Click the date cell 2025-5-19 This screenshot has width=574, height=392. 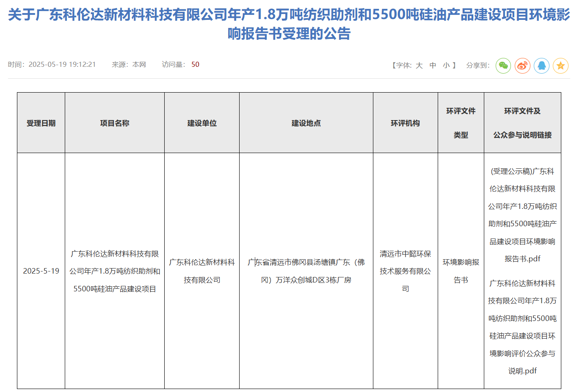pos(41,271)
